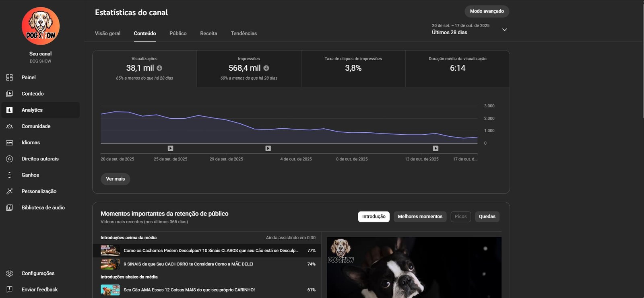Screen dimensions: 644x298
Task: Open the Comunidade people icon
Action: (10, 126)
